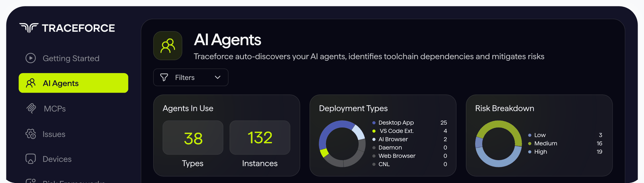
Task: Click the Filters chevron arrow
Action: click(218, 77)
